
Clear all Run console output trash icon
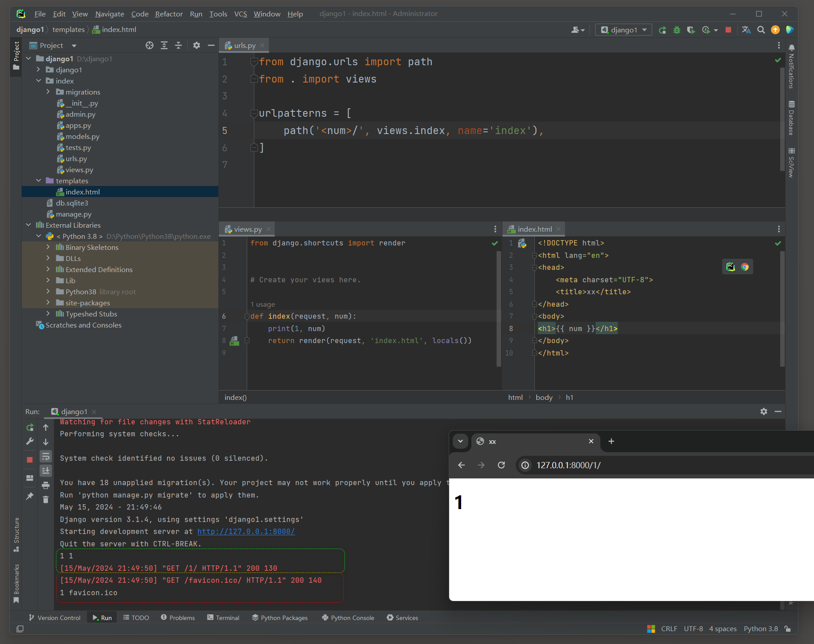click(x=46, y=500)
